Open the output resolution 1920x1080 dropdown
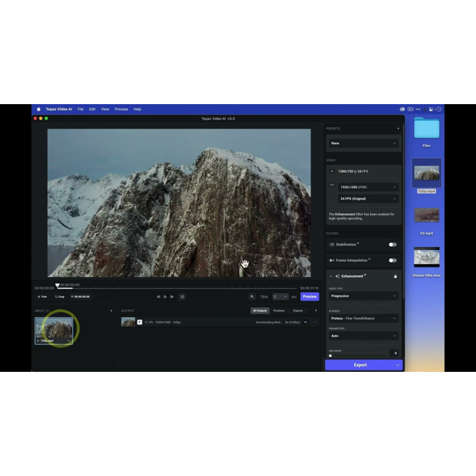The image size is (476, 476). point(368,187)
